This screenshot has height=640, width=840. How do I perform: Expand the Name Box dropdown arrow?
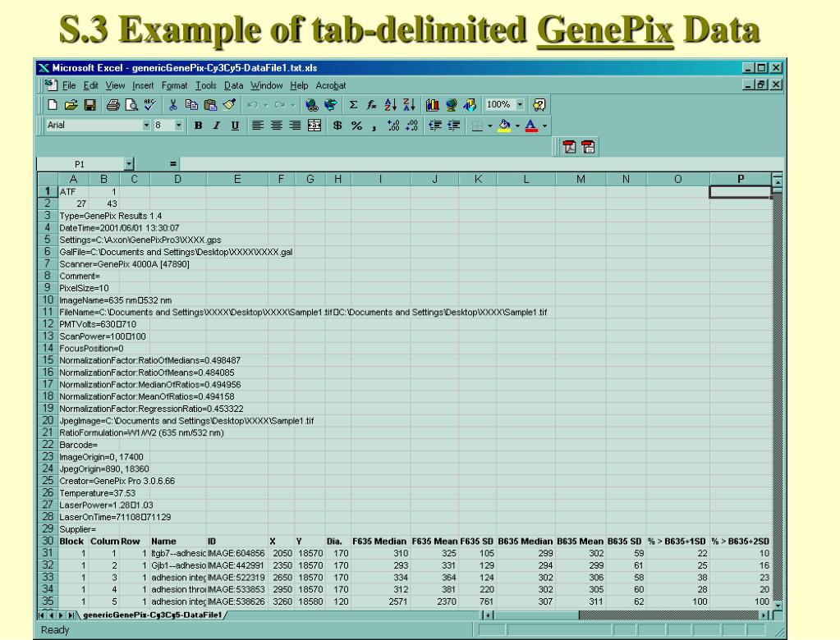point(129,164)
